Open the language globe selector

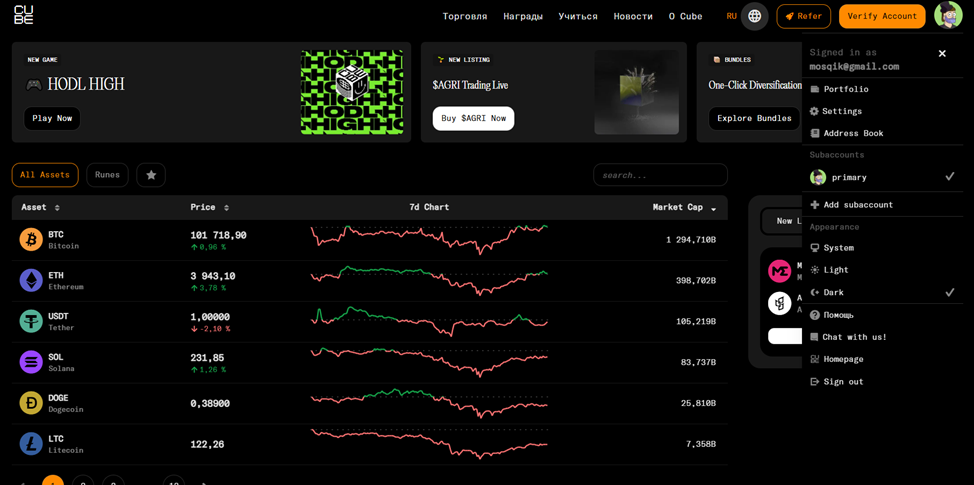[755, 16]
